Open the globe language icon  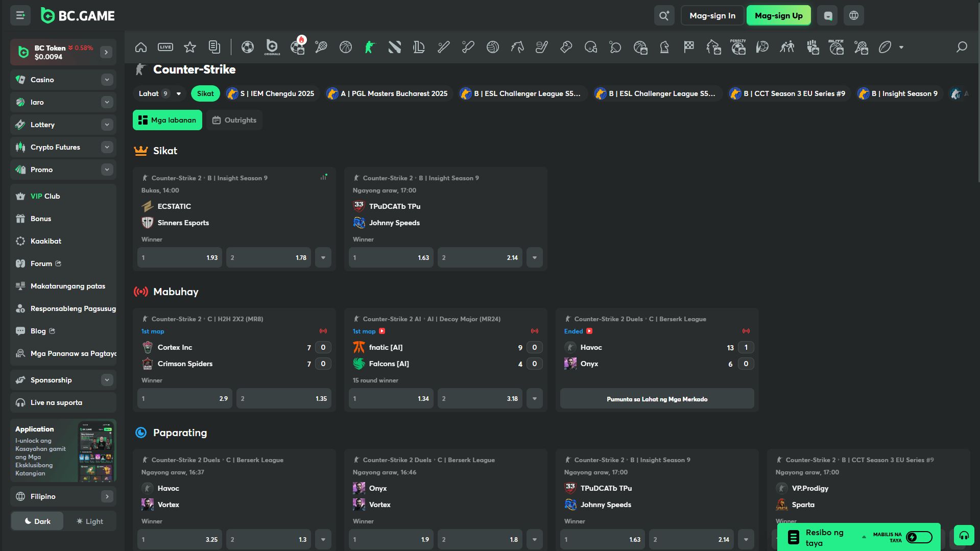(x=854, y=16)
